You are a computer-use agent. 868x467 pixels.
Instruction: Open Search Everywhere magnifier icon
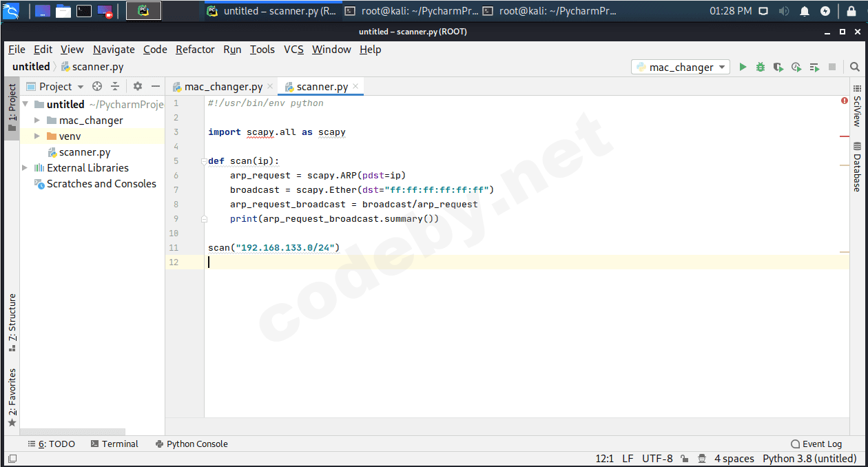tap(855, 67)
